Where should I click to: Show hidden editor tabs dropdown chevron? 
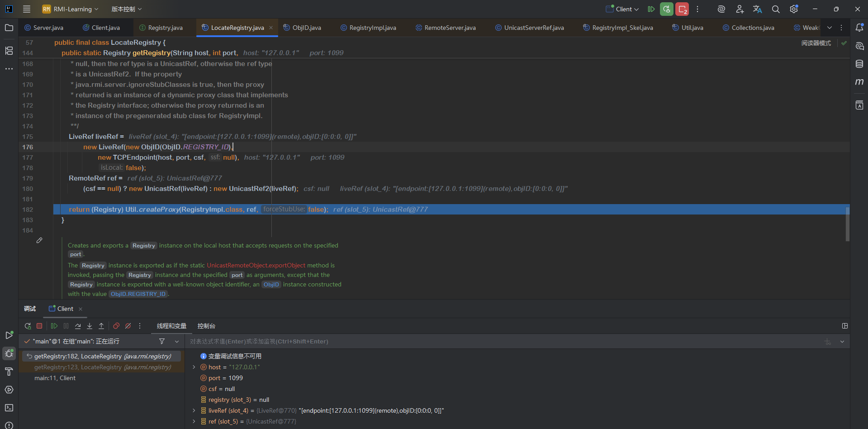[830, 28]
